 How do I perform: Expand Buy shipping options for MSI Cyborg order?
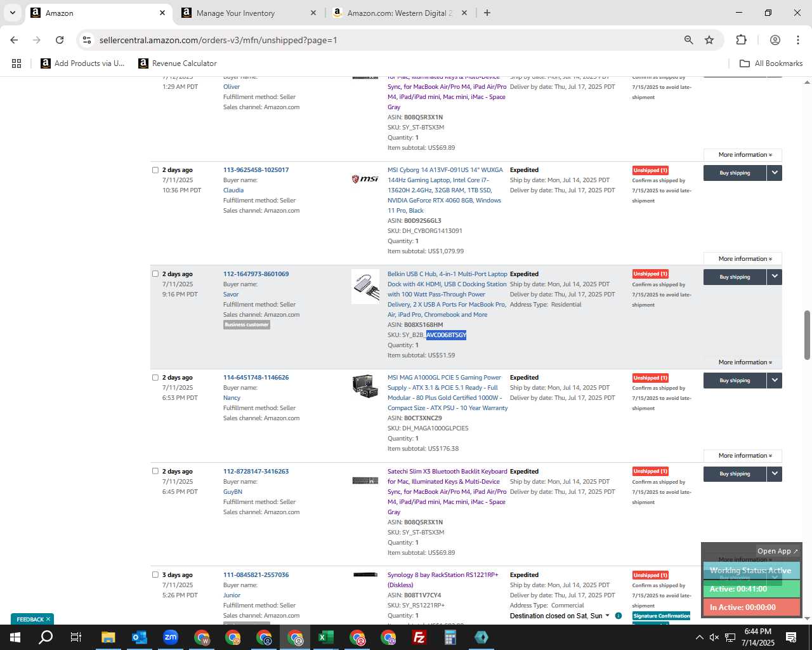click(775, 173)
